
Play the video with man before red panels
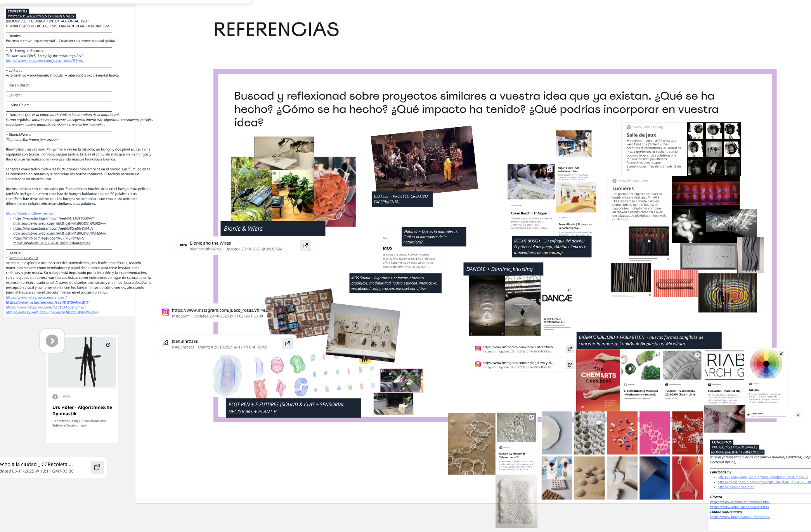(x=649, y=241)
